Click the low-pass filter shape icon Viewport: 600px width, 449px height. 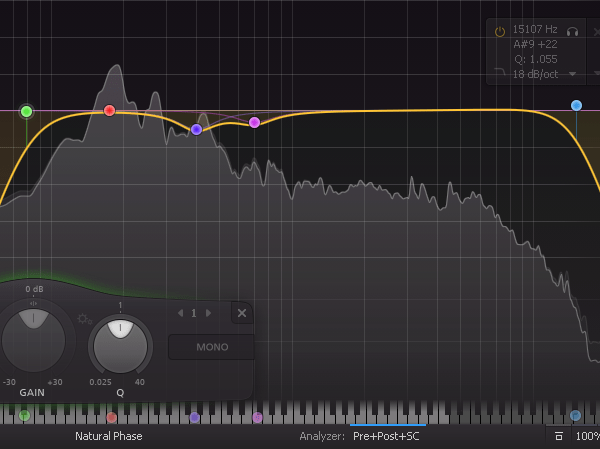coord(500,74)
